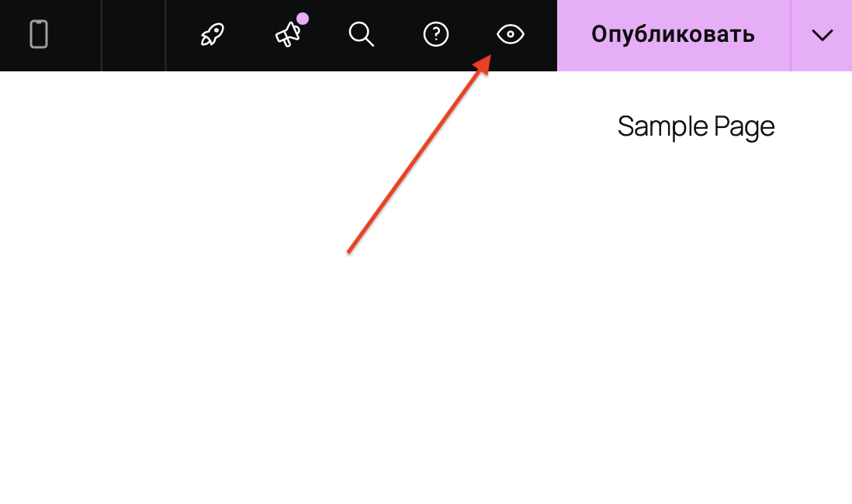852x504 pixels.
Task: Click the Опубликовать button
Action: (x=674, y=36)
